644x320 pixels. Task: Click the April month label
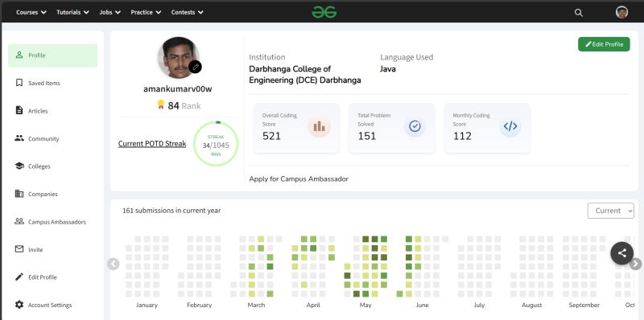point(313,306)
